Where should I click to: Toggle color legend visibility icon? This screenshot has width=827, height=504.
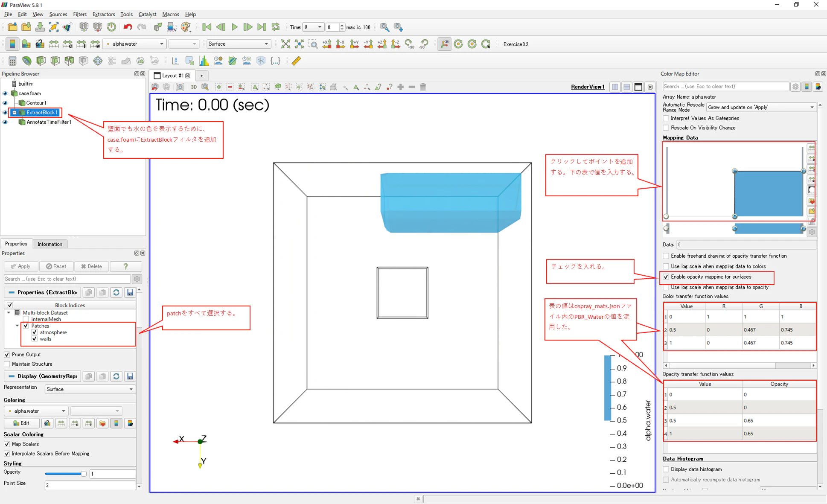[x=12, y=44]
